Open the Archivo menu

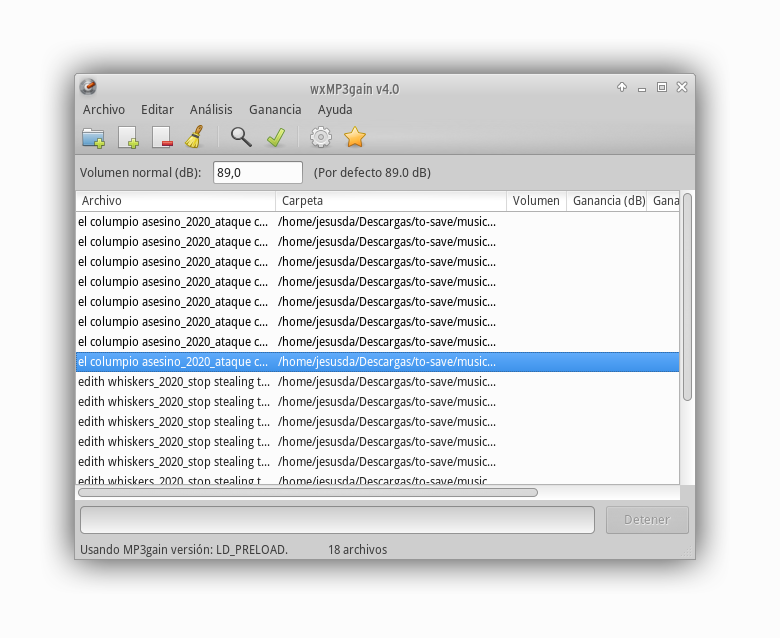[x=104, y=110]
